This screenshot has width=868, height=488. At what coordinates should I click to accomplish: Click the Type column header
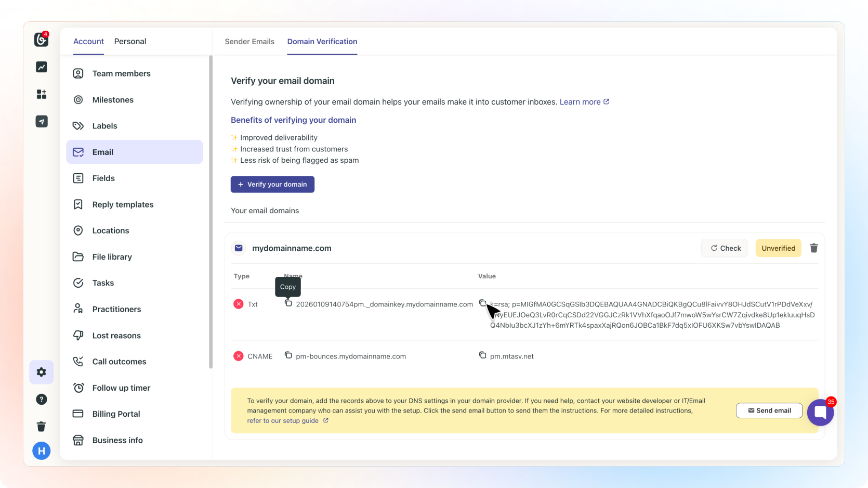click(x=242, y=276)
